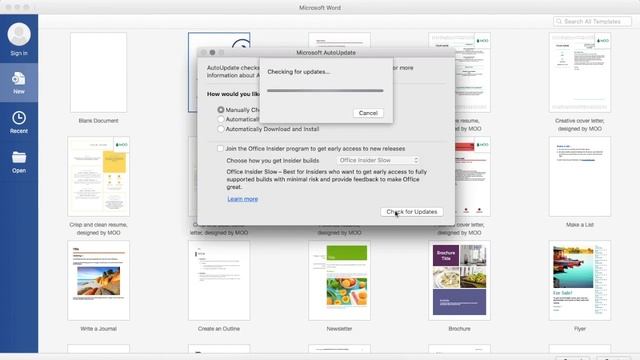Select the Blank Document template

point(98,73)
